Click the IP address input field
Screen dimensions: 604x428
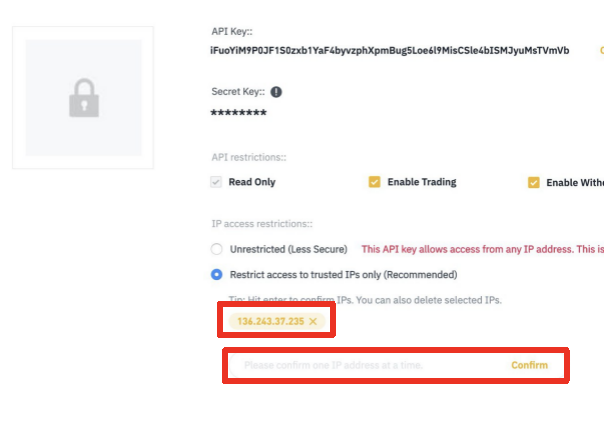click(370, 365)
